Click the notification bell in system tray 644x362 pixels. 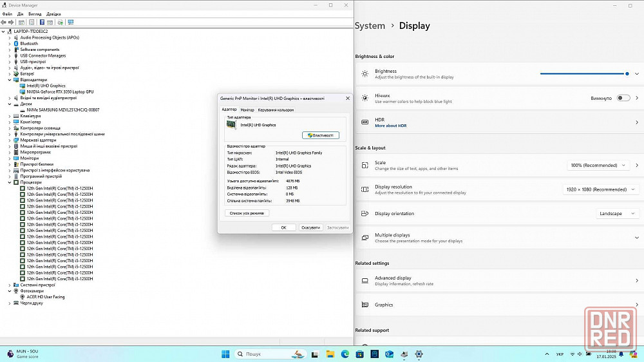(x=621, y=354)
